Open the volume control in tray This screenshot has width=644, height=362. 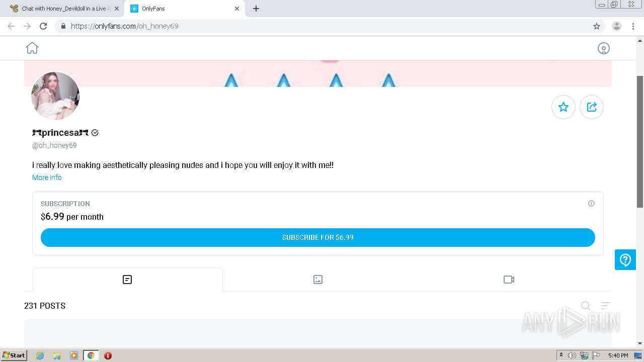pyautogui.click(x=572, y=355)
